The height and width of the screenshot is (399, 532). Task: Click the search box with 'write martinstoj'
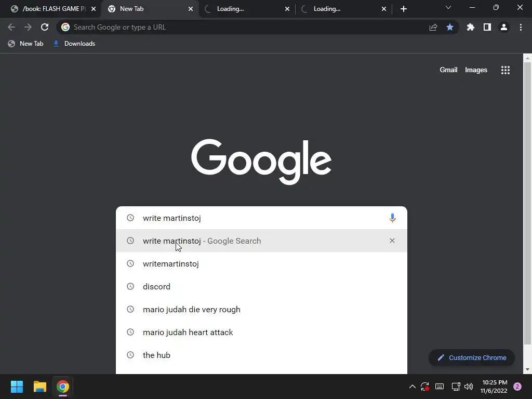coord(261,218)
